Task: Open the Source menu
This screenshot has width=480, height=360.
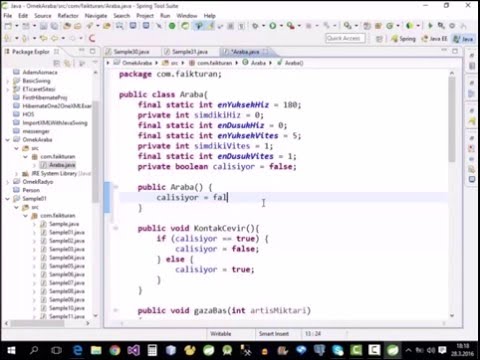Action: pyautogui.click(x=43, y=16)
